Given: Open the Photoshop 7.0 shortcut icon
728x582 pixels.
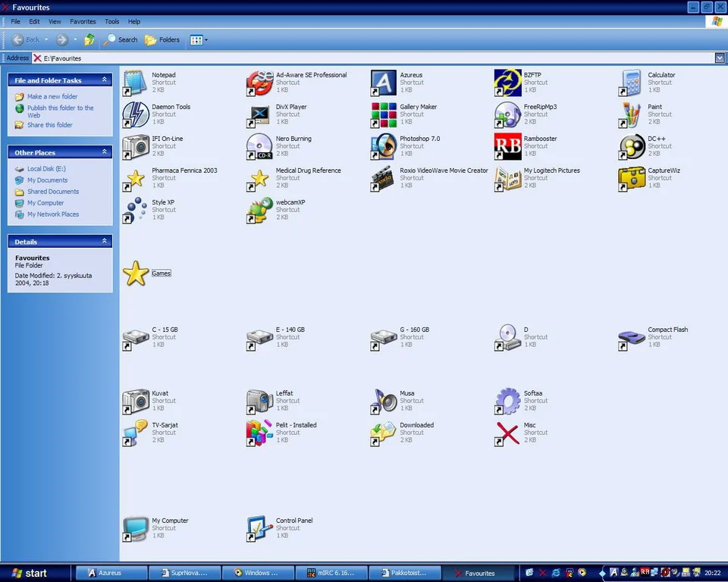Looking at the screenshot, I should coord(384,146).
